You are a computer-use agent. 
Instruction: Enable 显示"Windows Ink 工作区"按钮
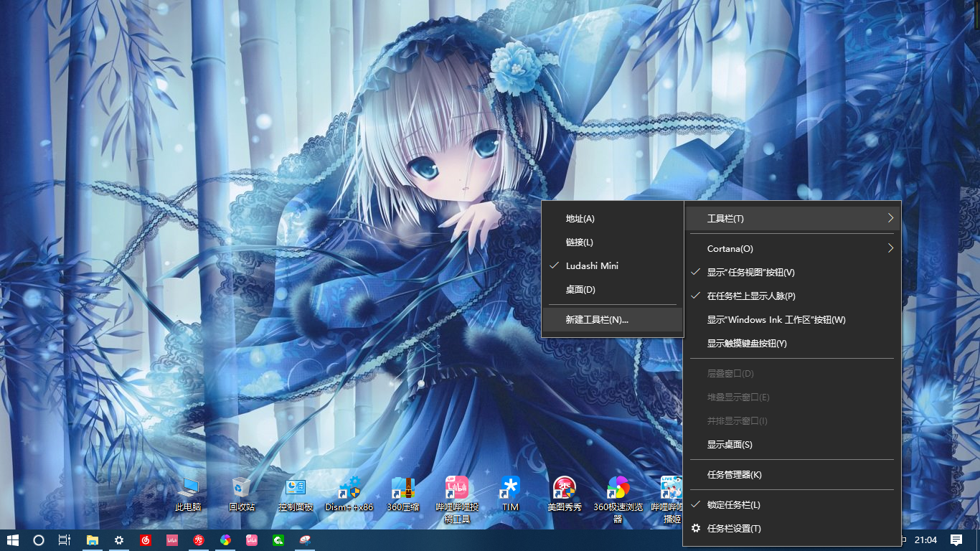[x=792, y=319]
